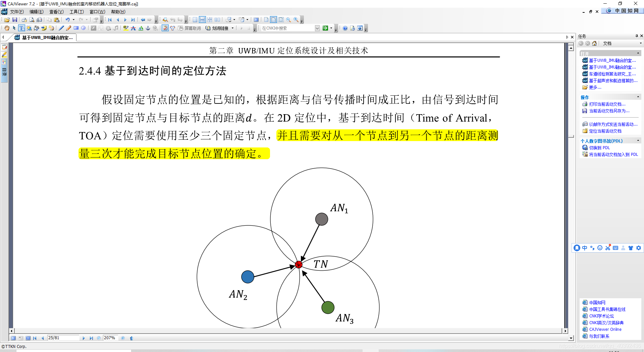Screen dimensions: 644x352
Task: Click 打印当前活动文档 link
Action: click(x=607, y=104)
